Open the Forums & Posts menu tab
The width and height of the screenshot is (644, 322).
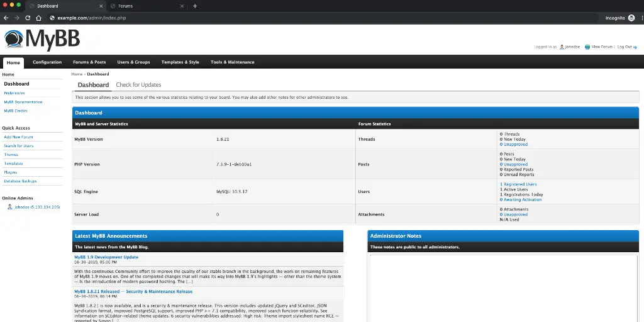click(x=89, y=62)
